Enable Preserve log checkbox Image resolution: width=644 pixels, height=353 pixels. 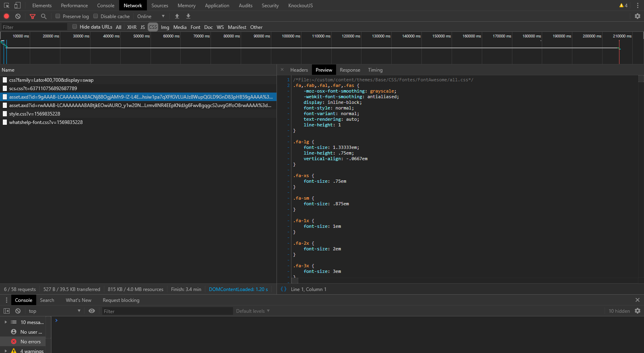pyautogui.click(x=58, y=16)
